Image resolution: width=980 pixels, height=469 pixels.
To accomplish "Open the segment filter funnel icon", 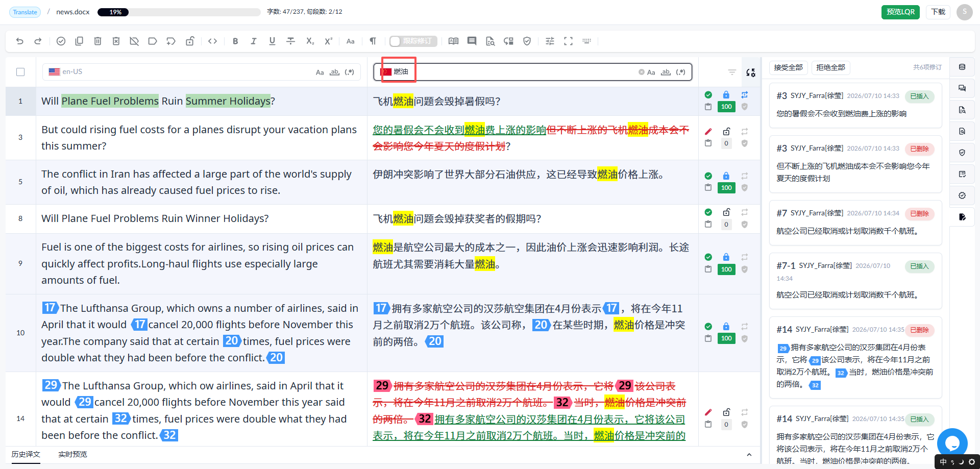I will (732, 72).
